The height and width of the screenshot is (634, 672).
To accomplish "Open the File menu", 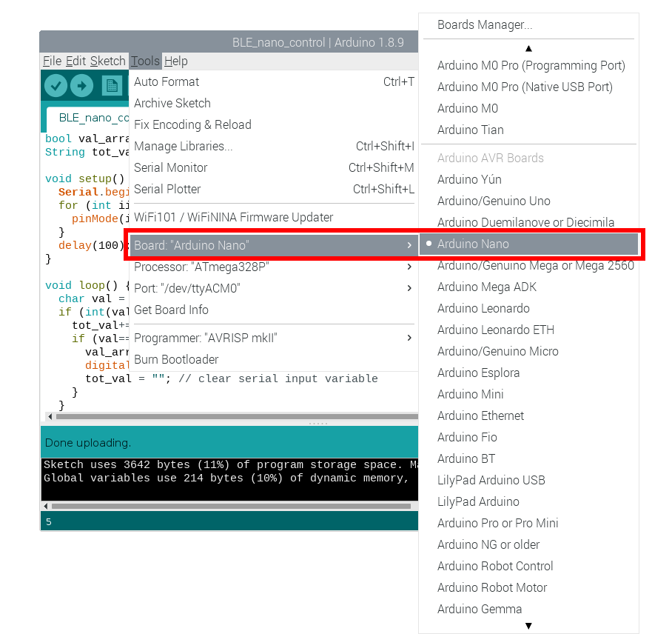I will pyautogui.click(x=53, y=61).
